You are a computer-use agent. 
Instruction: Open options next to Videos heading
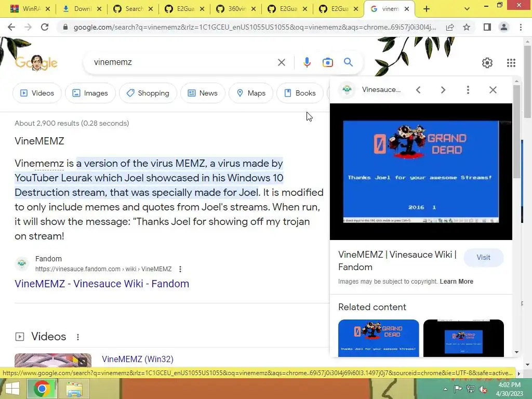[78, 337]
